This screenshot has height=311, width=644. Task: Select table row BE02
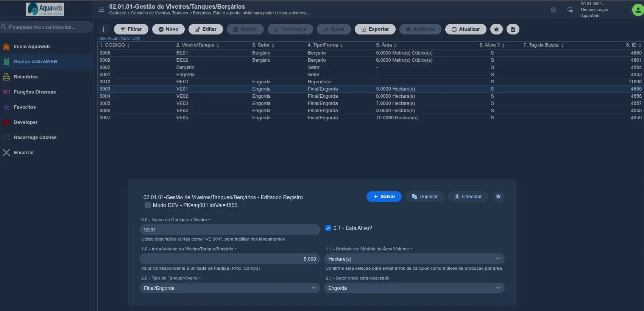click(370, 60)
